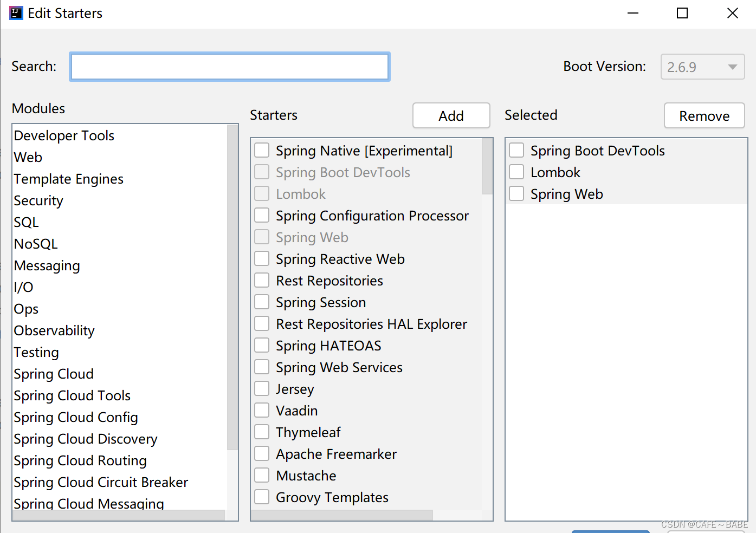Tick the Rest Repositories checkbox
This screenshot has width=756, height=533.
[262, 280]
